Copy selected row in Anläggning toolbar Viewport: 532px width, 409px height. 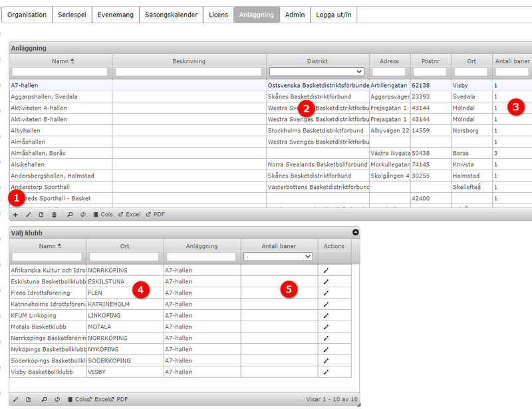click(x=41, y=215)
